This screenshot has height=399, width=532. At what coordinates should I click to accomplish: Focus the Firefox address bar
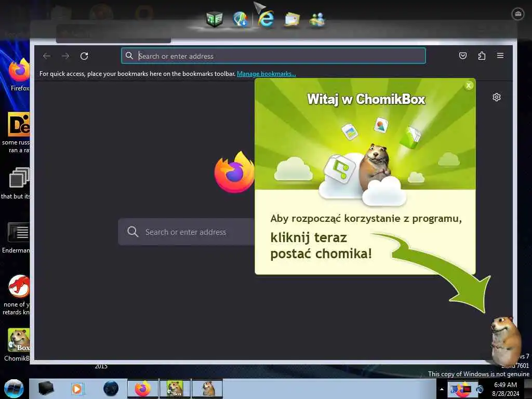coord(273,56)
